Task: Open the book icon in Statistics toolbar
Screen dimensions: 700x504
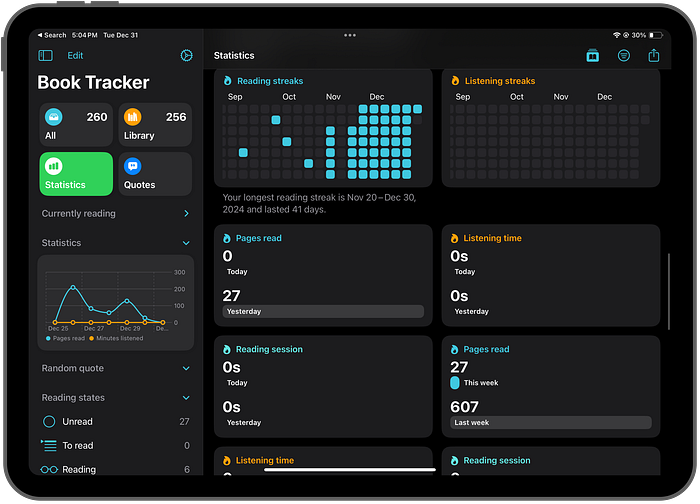Action: [592, 56]
